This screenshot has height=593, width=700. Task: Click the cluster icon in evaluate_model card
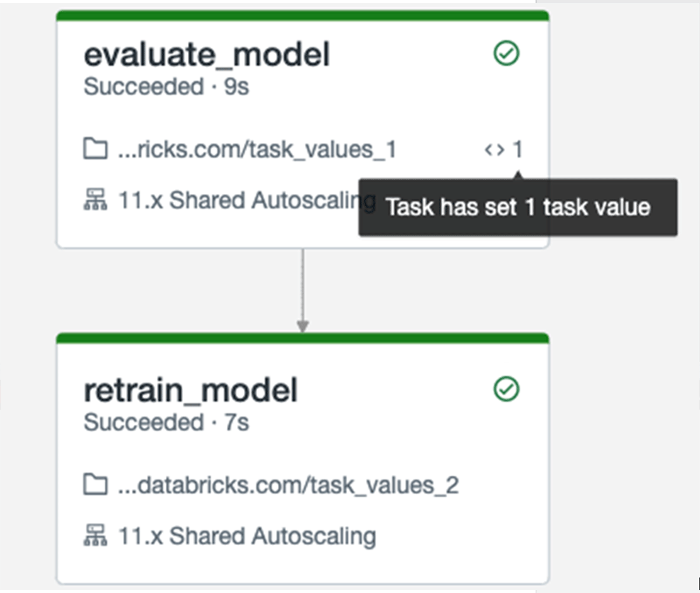click(x=95, y=200)
